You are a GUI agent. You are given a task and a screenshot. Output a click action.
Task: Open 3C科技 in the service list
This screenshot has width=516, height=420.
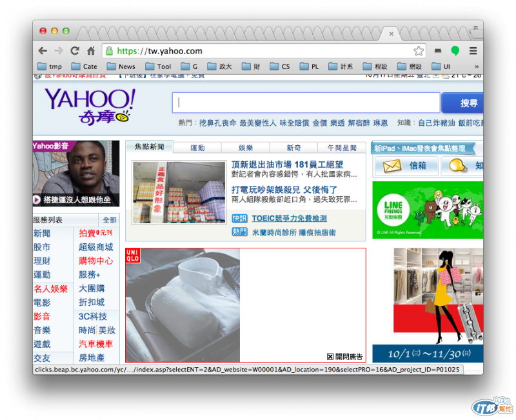pyautogui.click(x=92, y=317)
